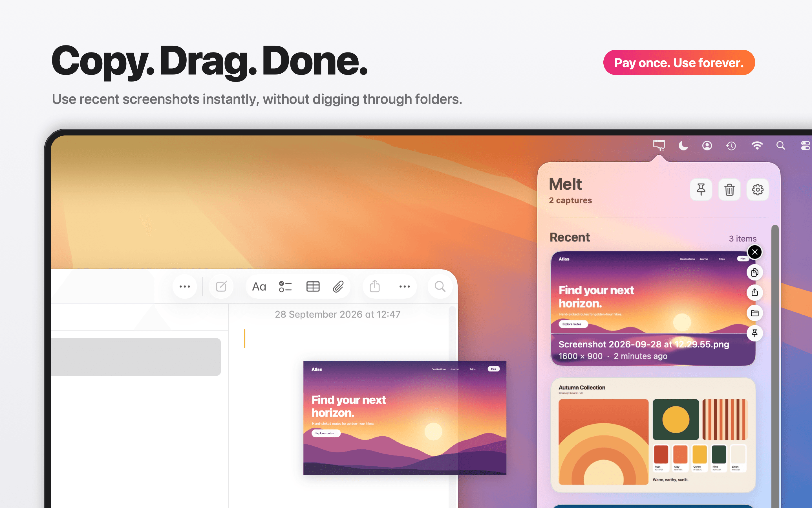812x508 pixels.
Task: Select the gray highlighted note in sidebar
Action: pyautogui.click(x=136, y=357)
